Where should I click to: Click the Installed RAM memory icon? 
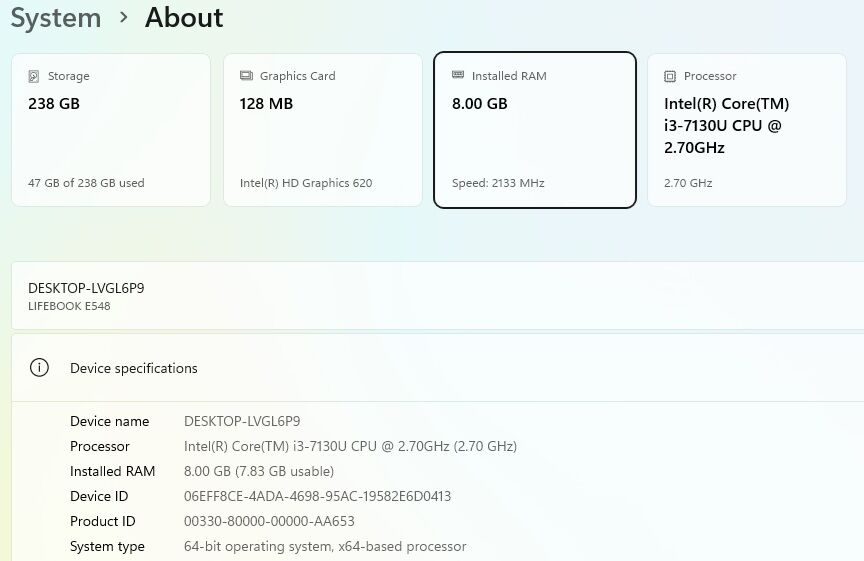[x=458, y=75]
